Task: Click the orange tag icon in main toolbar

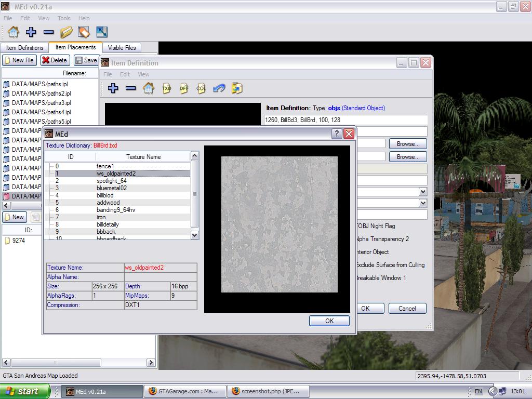Action: (x=84, y=32)
